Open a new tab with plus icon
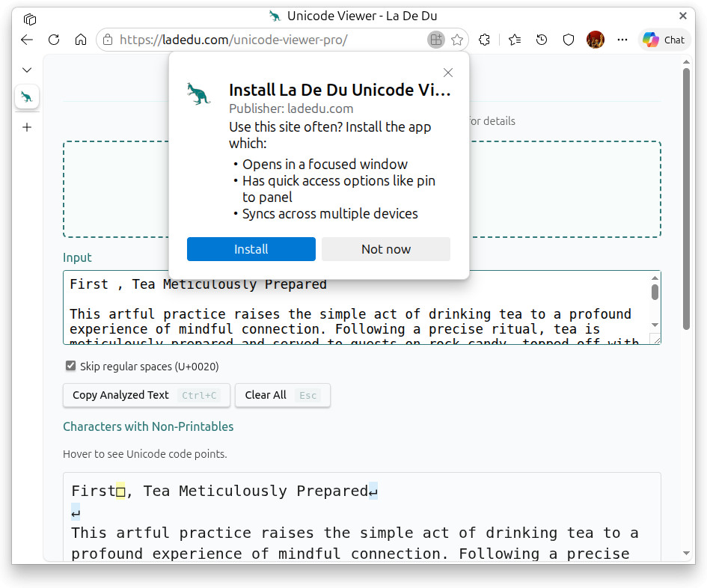 (27, 127)
